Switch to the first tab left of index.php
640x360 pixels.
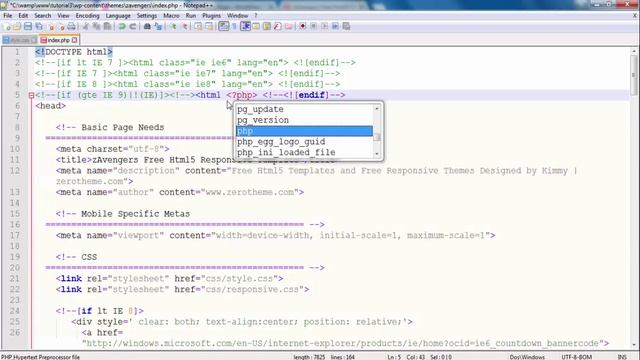click(20, 40)
